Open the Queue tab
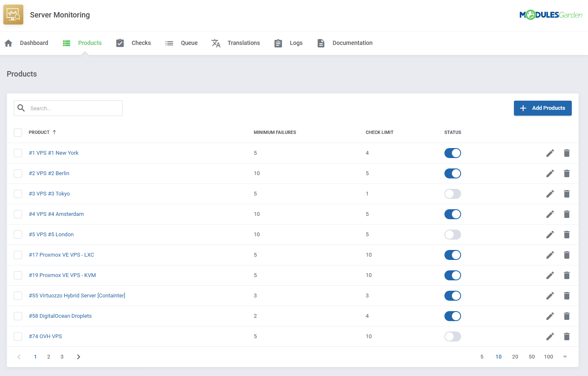588x376 pixels. point(189,42)
